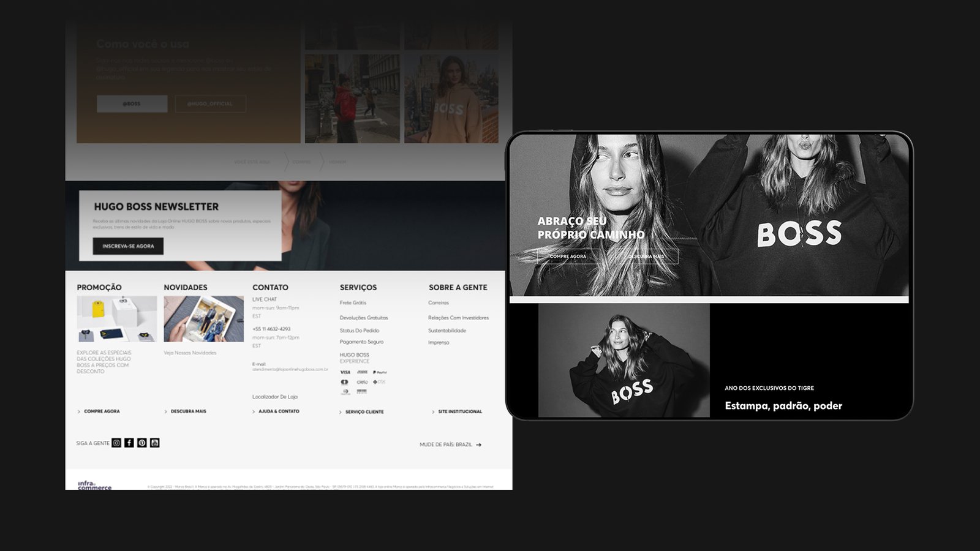Open the Instagram social icon
This screenshot has width=980, height=551.
116,443
